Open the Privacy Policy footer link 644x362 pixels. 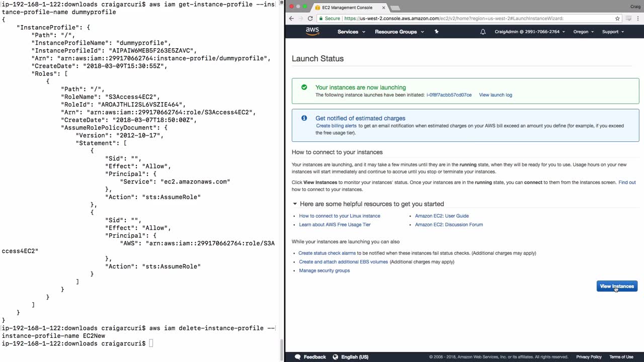point(589,357)
